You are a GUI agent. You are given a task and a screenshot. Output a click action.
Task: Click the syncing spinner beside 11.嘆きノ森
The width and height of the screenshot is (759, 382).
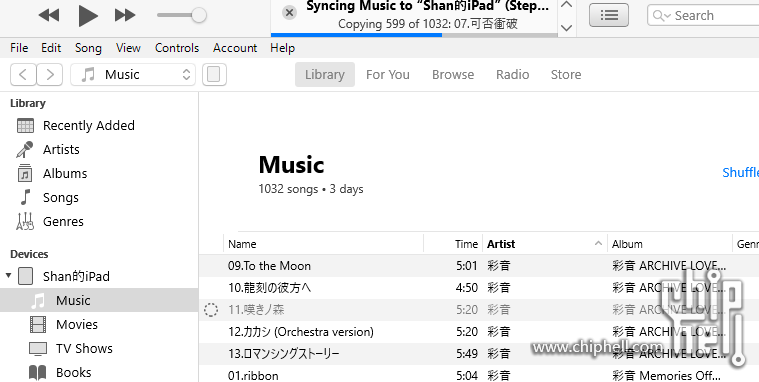click(x=211, y=310)
